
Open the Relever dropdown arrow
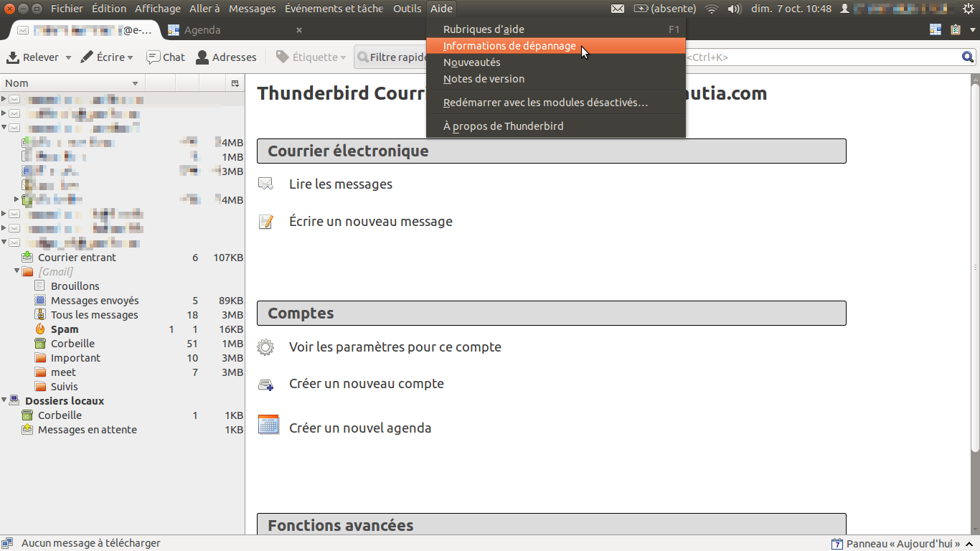pos(68,57)
